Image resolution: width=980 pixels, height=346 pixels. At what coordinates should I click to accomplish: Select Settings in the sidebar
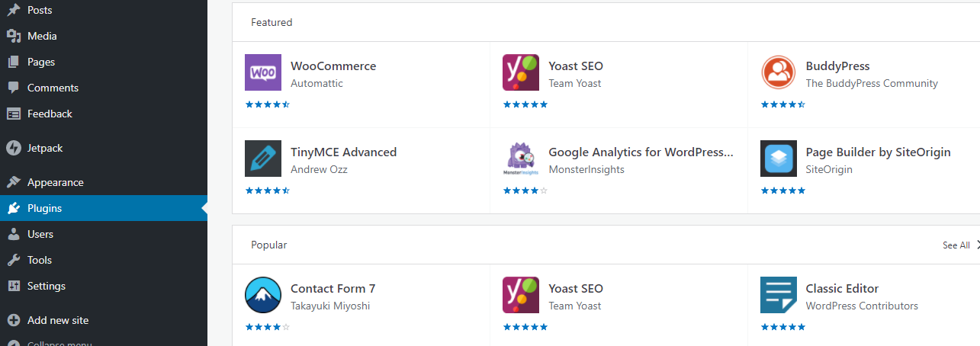tap(46, 286)
